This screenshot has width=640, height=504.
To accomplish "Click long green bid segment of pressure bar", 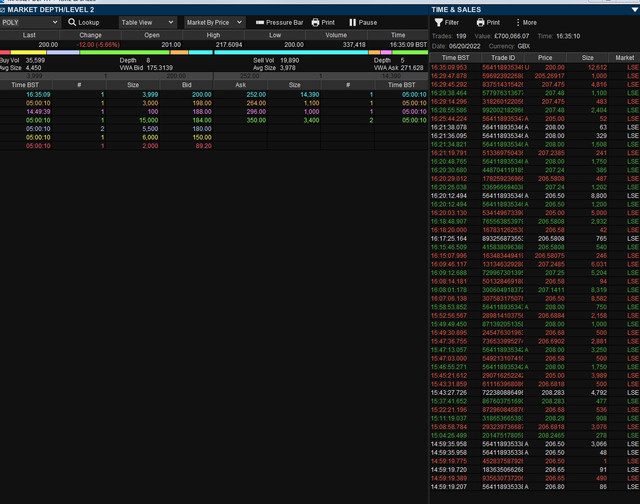I will (x=124, y=52).
